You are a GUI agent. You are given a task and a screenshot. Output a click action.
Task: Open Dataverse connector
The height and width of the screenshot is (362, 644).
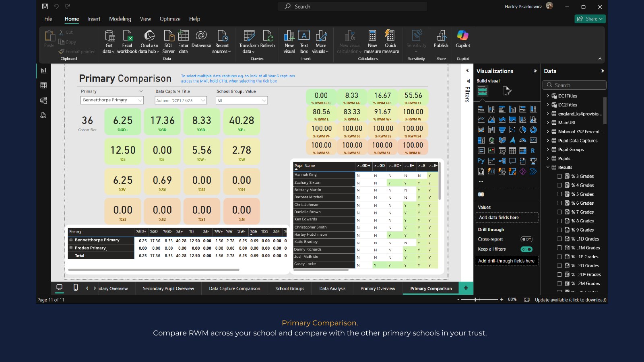[201, 39]
